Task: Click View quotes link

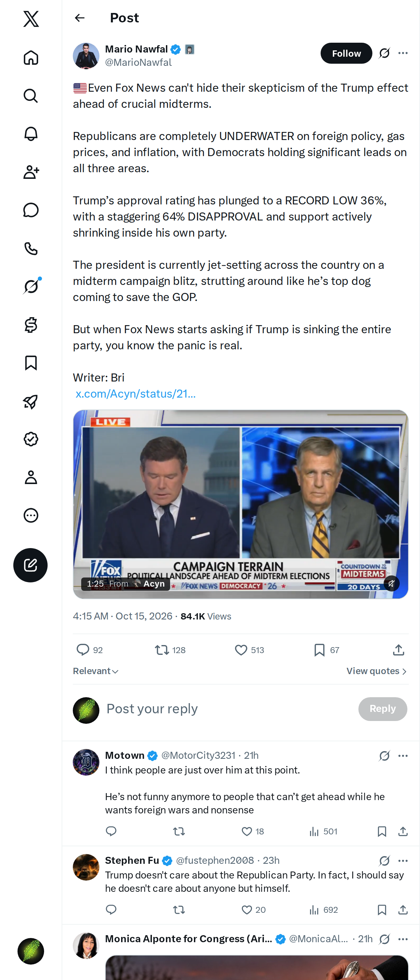Action: pyautogui.click(x=377, y=671)
